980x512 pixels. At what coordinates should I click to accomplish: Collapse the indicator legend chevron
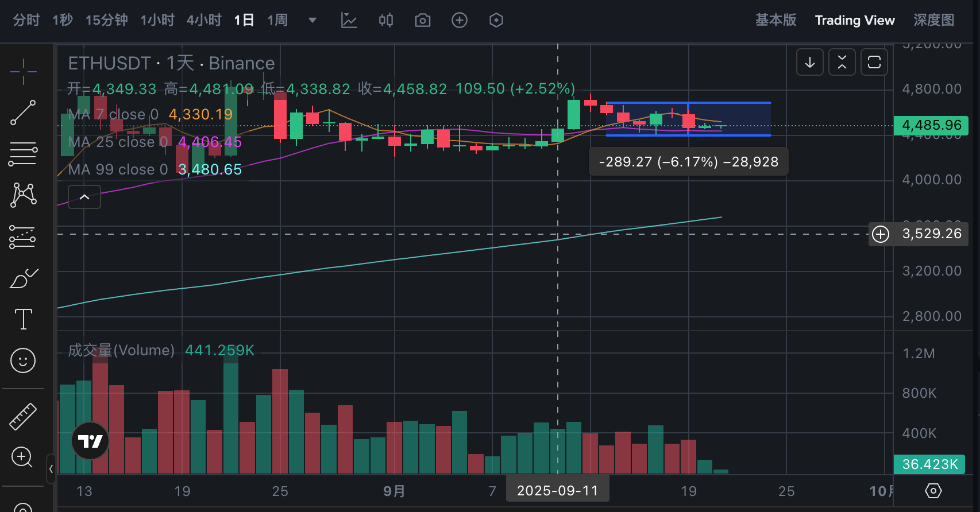pos(84,197)
